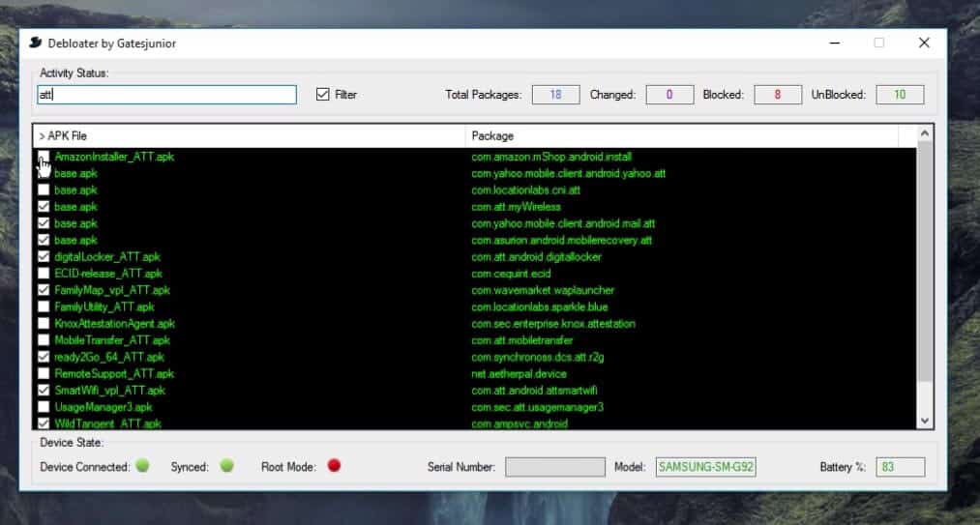Click package com.locationlabs.sparkle.blue
Screen dimensions: 980x525
[540, 306]
